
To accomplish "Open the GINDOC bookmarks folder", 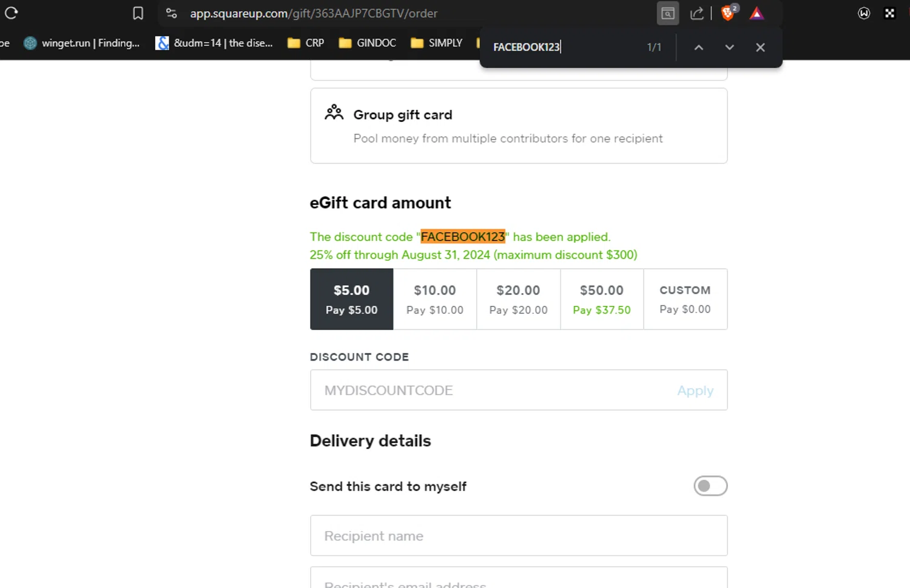I will (x=368, y=43).
